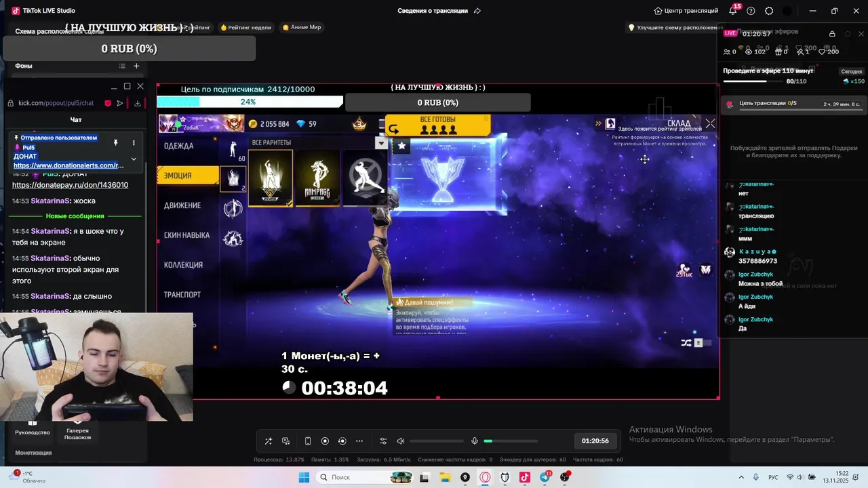Select the Рейтинг недели tab
Viewport: 868px width, 488px height.
coord(245,28)
